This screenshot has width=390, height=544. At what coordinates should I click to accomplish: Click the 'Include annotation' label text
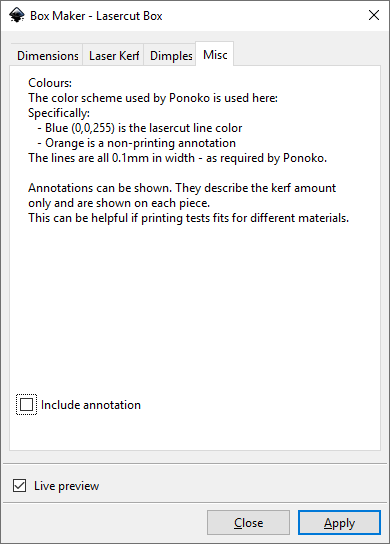click(x=91, y=405)
